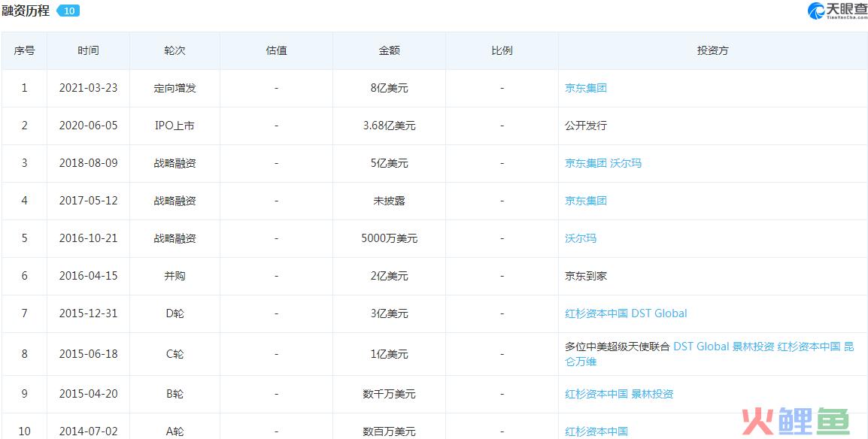Open 红杉资本中国 link in B轮 row
This screenshot has width=868, height=439.
[x=596, y=394]
